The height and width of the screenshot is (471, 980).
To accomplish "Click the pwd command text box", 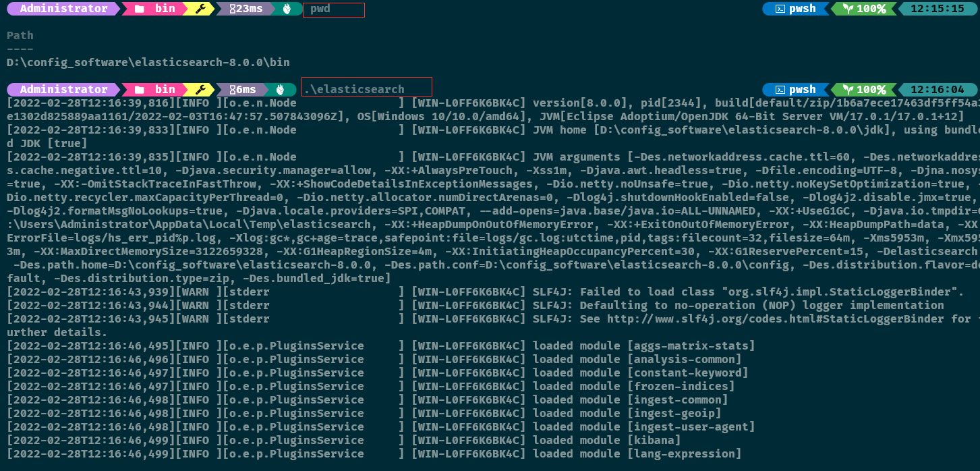I will pyautogui.click(x=334, y=9).
